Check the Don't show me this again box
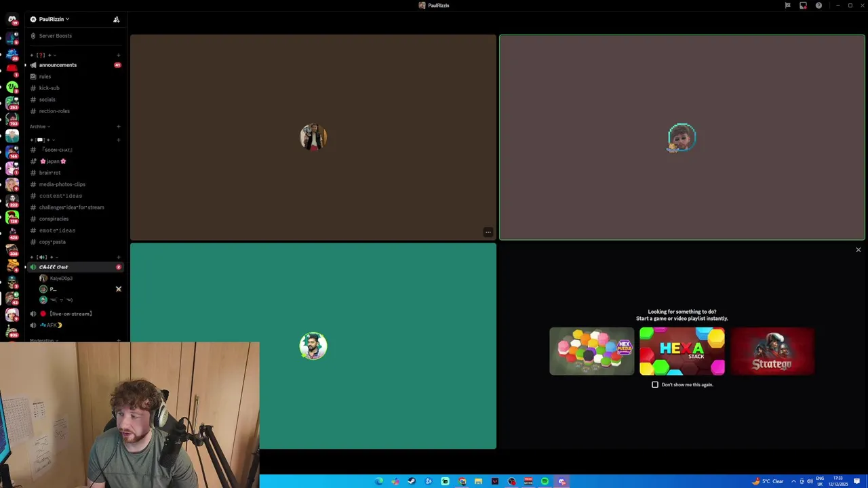868x488 pixels. coord(655,385)
